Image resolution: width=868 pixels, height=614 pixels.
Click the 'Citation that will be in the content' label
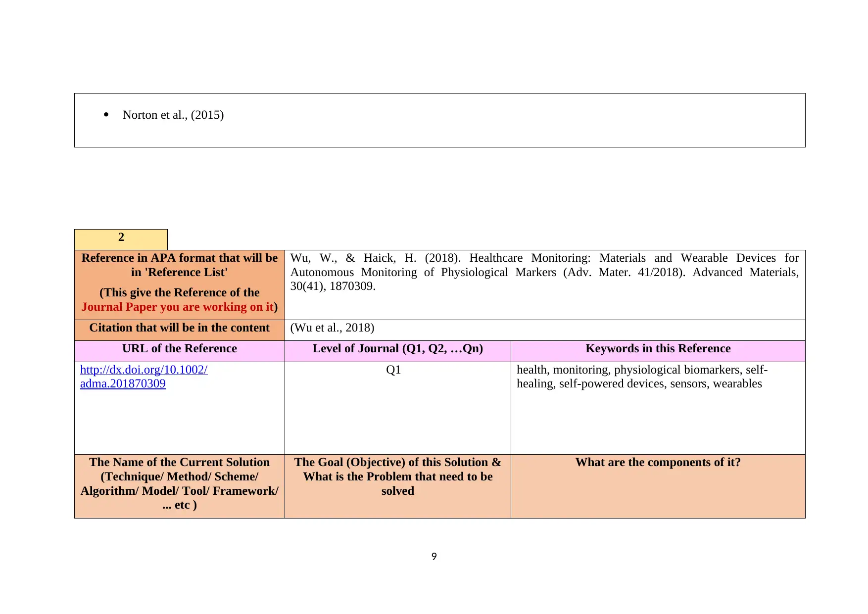pyautogui.click(x=180, y=328)
